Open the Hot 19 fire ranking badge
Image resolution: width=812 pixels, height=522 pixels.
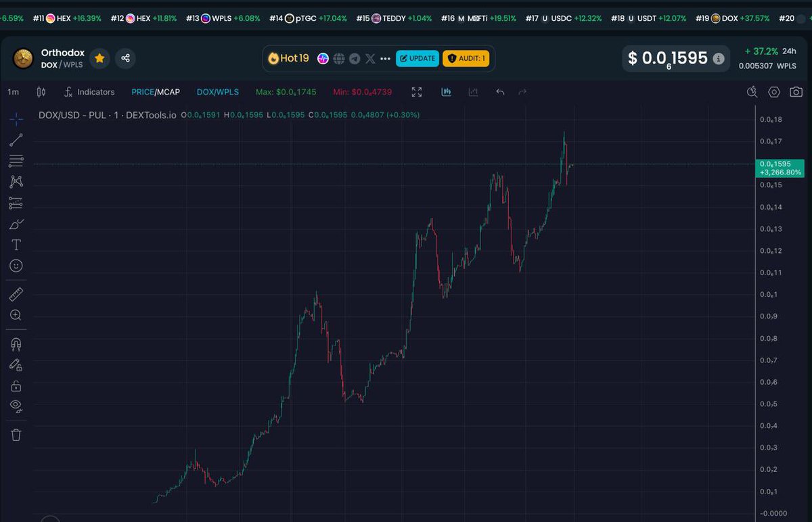coord(289,58)
